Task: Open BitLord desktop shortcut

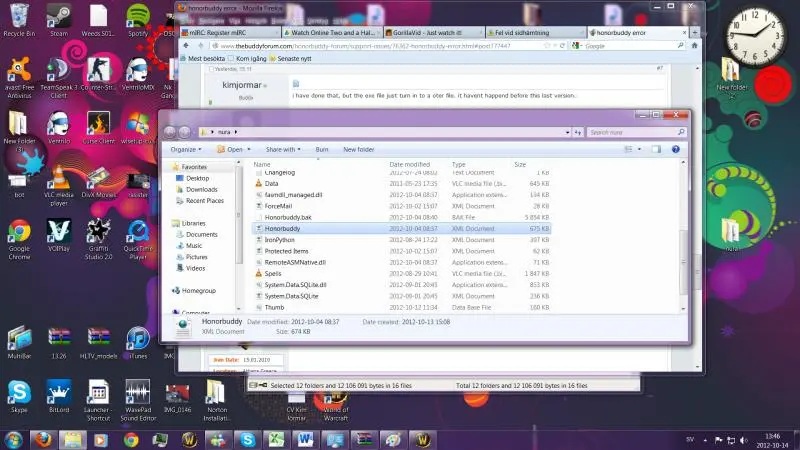Action: [59, 396]
